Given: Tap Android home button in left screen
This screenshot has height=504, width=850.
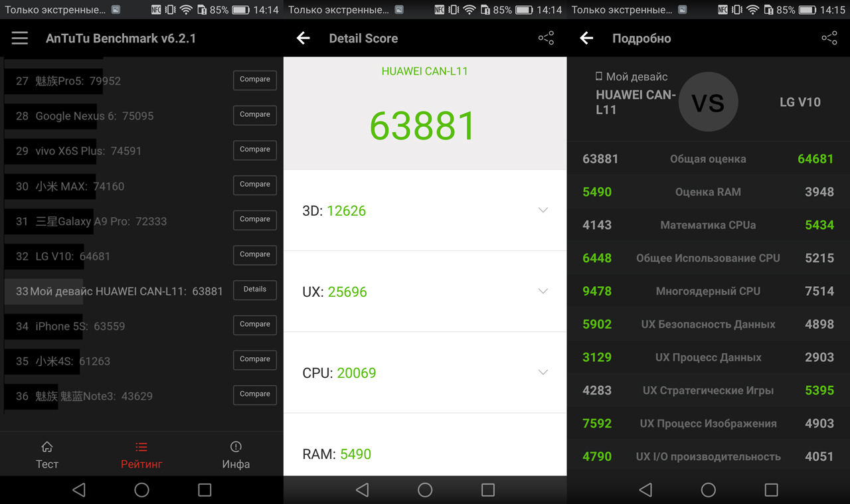Looking at the screenshot, I should [141, 490].
